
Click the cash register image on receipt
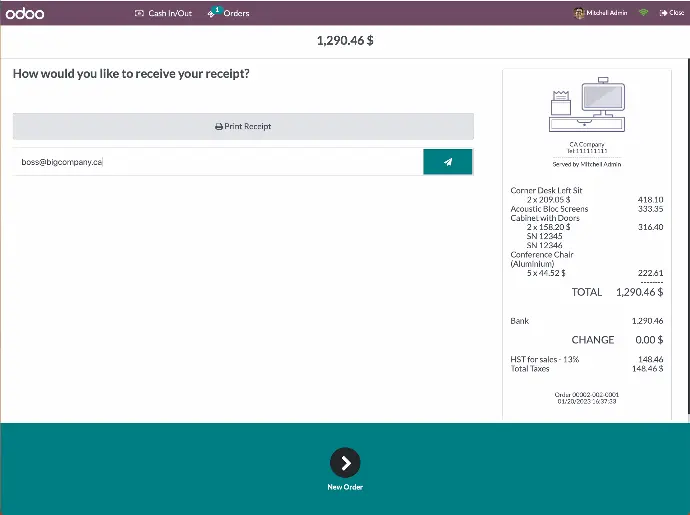tap(587, 107)
